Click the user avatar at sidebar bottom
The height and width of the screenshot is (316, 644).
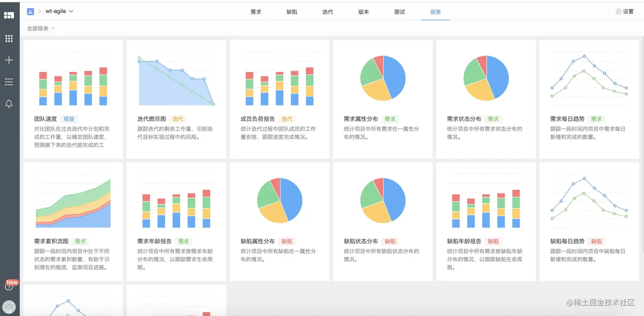tap(9, 307)
